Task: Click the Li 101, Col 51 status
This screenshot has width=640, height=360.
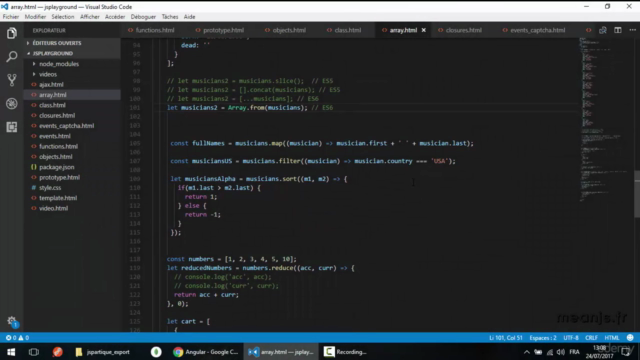Action: coord(506,338)
